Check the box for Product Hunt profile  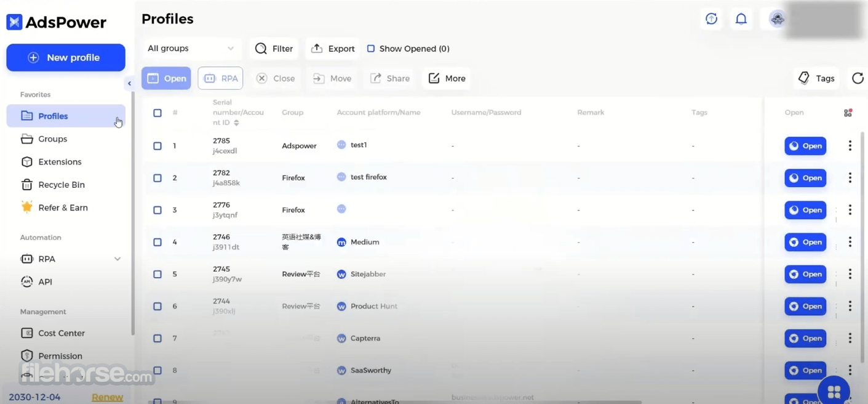pos(157,306)
